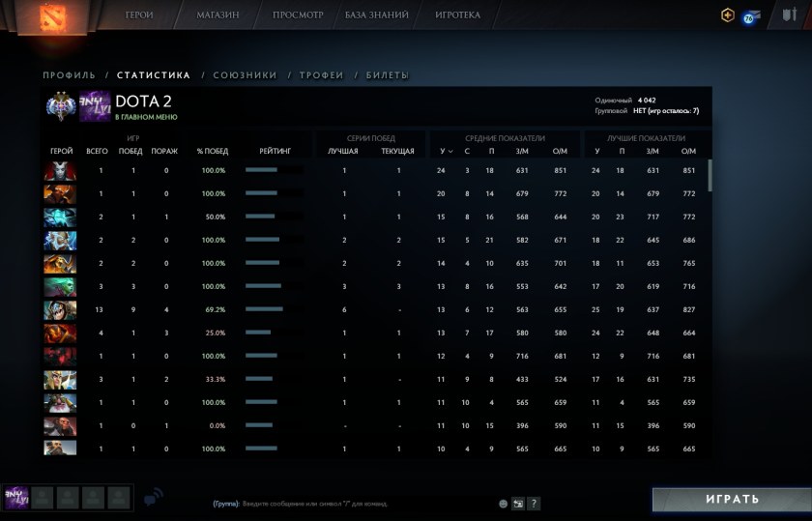Click the solo rating value 4 042

tap(647, 101)
